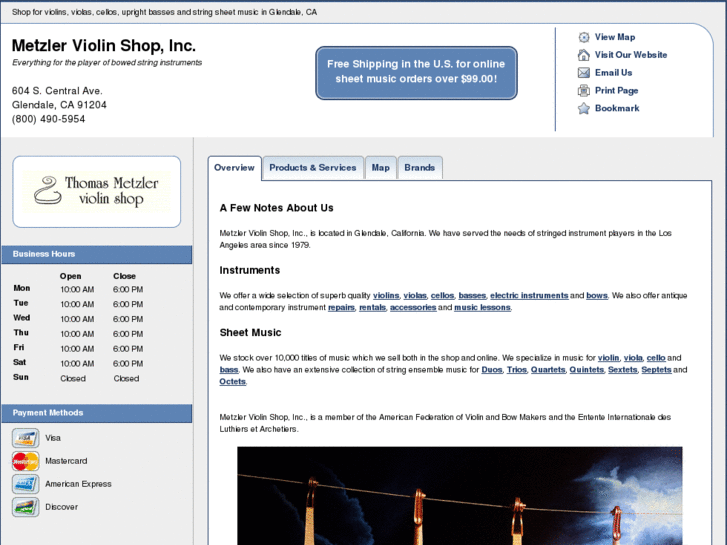Click the Business Hours section header
Screen dimensions: 727x545
(96, 254)
